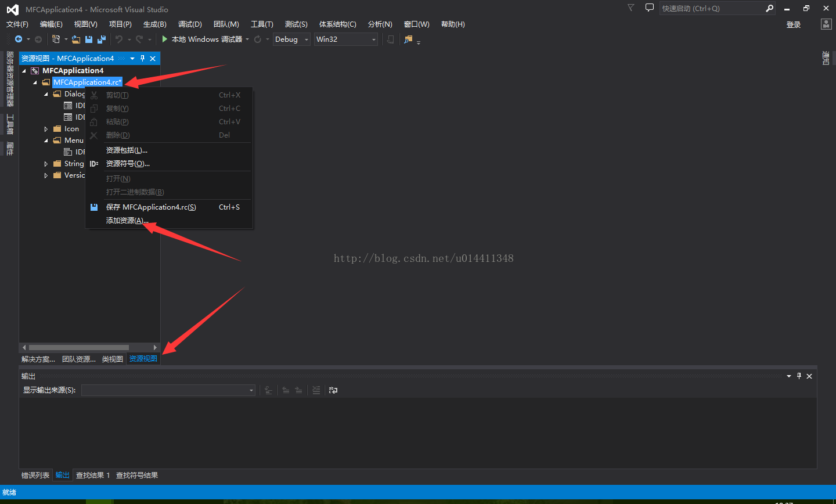
Task: Click the Open File folder icon
Action: click(x=76, y=39)
